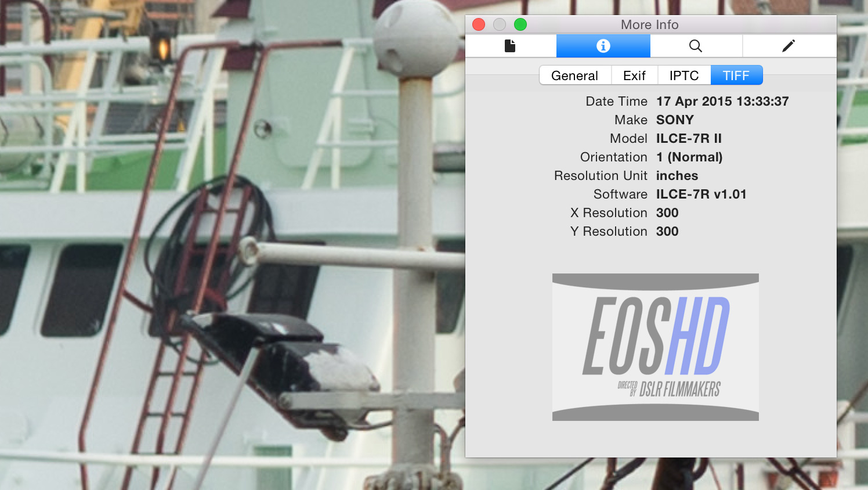Click the Model value ILCE-7R II

pyautogui.click(x=689, y=138)
